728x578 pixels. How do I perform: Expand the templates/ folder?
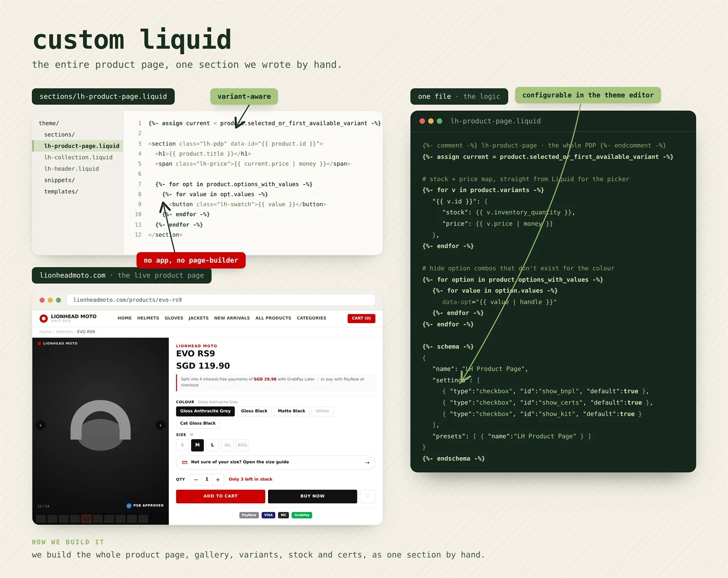61,192
